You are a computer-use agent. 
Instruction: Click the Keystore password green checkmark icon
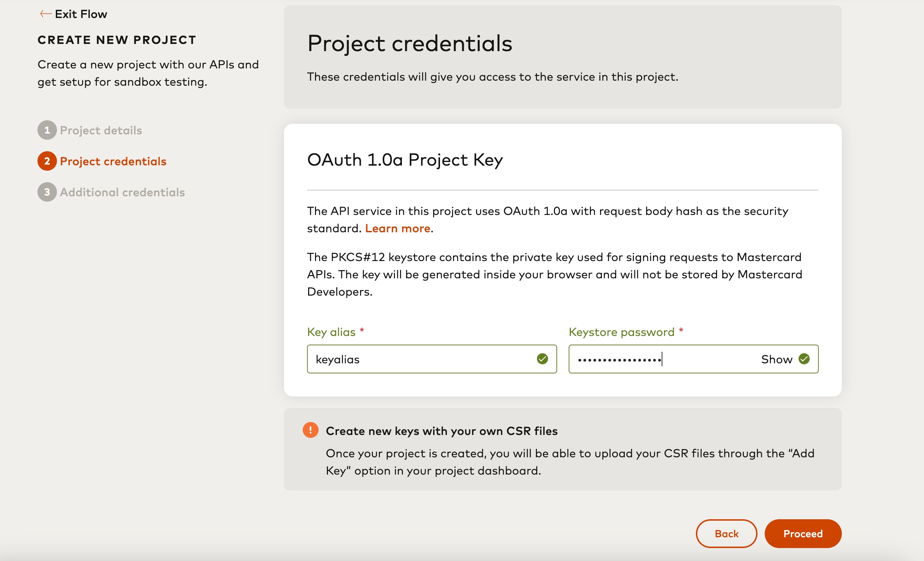coord(804,359)
